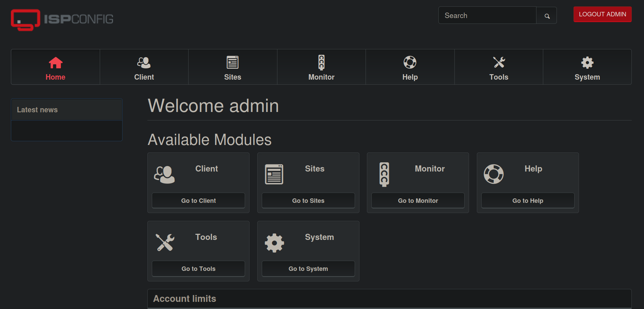Click the System title in module card
The image size is (644, 309).
coord(320,237)
